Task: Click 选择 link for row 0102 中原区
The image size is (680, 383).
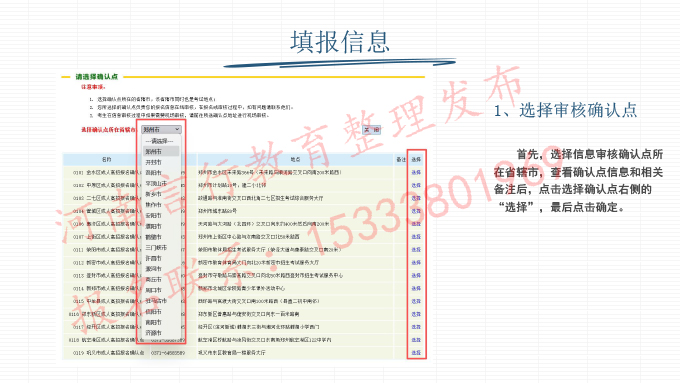Action: [x=416, y=185]
